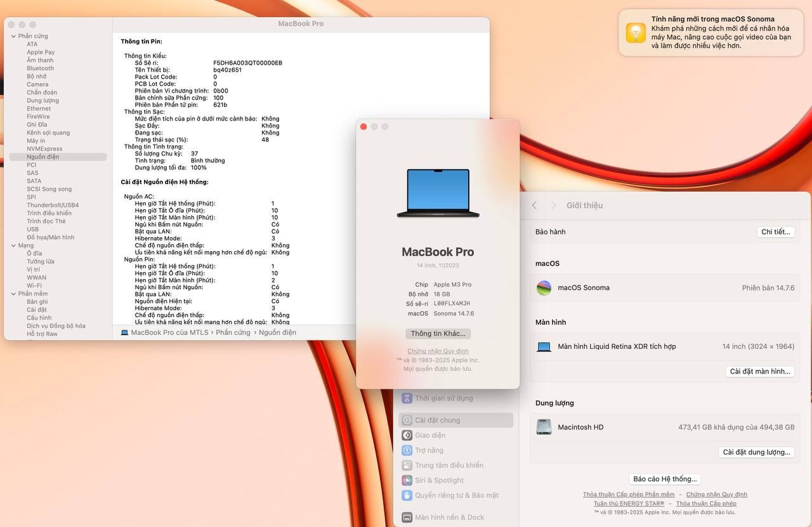The image size is (812, 527).
Task: Click device name value bq40z651
Action: point(227,70)
